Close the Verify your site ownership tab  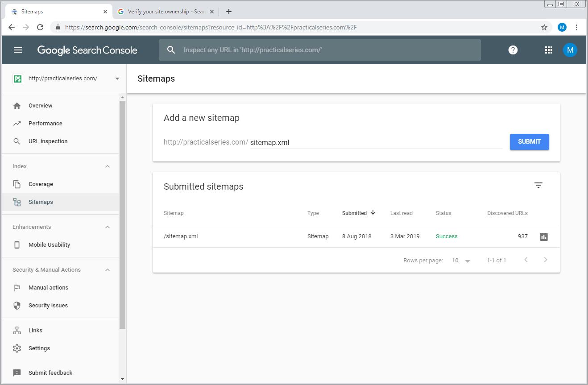tap(211, 12)
